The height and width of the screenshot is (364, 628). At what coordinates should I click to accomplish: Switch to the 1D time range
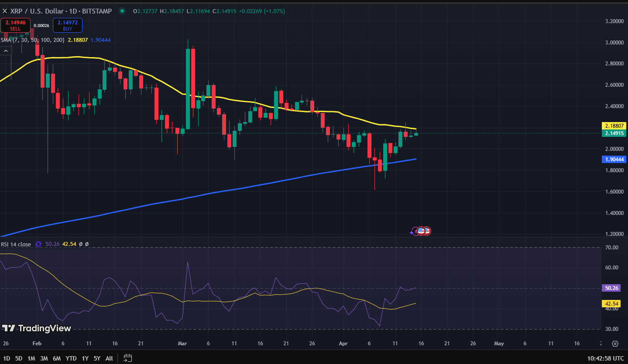click(7, 358)
